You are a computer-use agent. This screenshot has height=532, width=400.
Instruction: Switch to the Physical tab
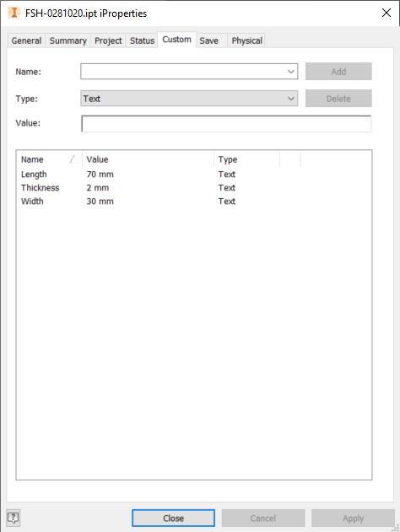pos(247,40)
